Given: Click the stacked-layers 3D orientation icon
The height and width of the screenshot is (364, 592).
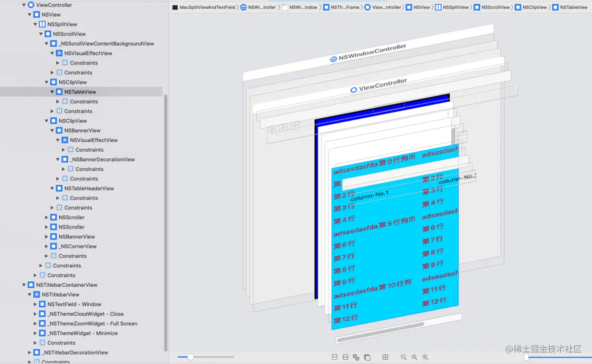Looking at the screenshot, I should (367, 357).
